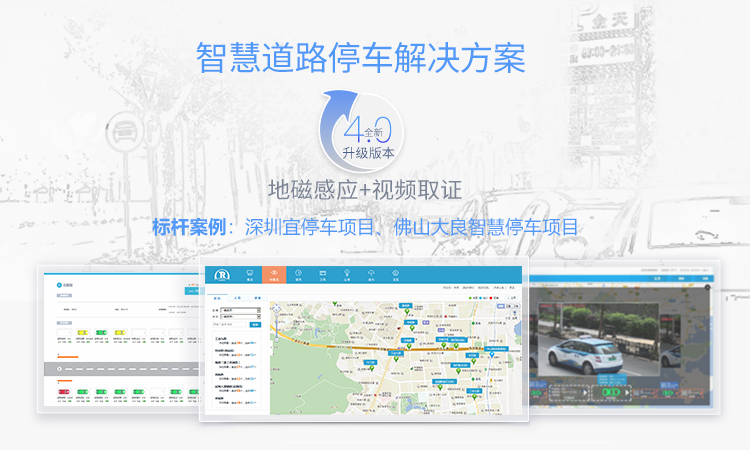The width and height of the screenshot is (750, 450).
Task: Select the large green car in the dashed slot
Action: [610, 392]
